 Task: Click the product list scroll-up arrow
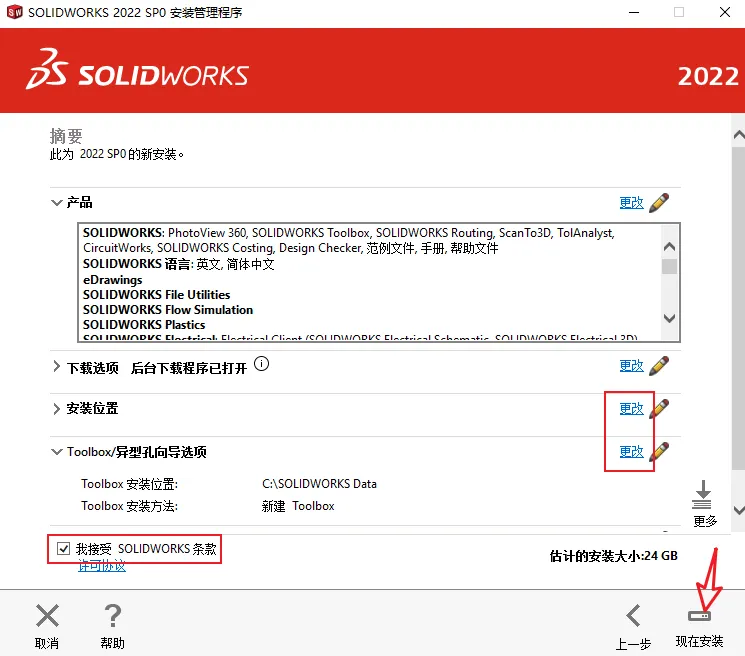pyautogui.click(x=669, y=247)
